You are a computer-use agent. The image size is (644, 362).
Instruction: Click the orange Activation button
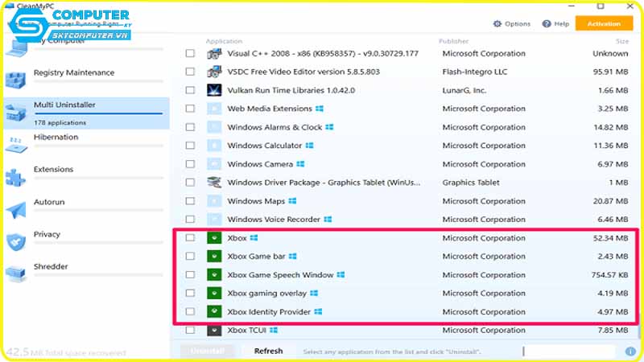tap(604, 24)
